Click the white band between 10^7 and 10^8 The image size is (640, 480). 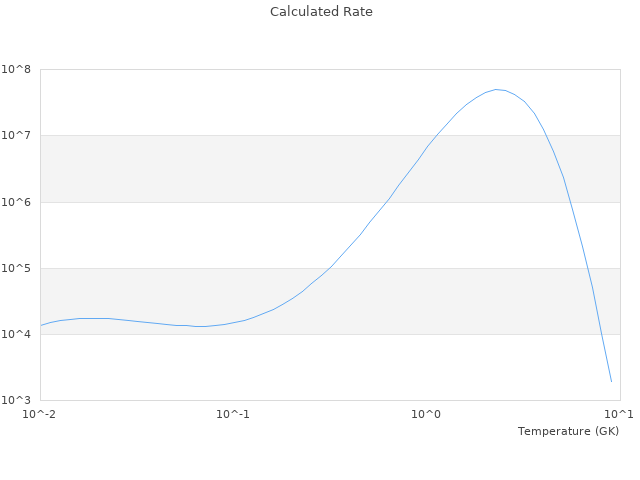[x=250, y=102]
